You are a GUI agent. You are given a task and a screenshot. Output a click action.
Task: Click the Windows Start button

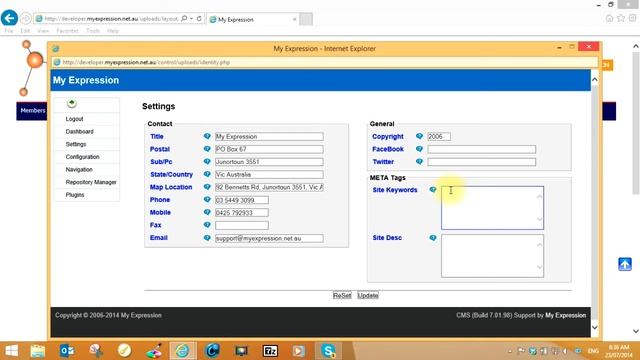[11, 351]
